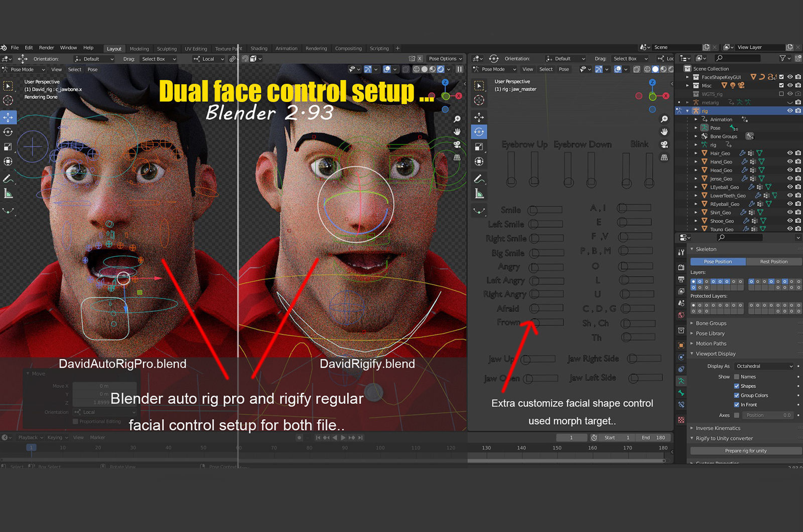The width and height of the screenshot is (803, 532).
Task: Enable the Axes checkbox
Action: 737,415
